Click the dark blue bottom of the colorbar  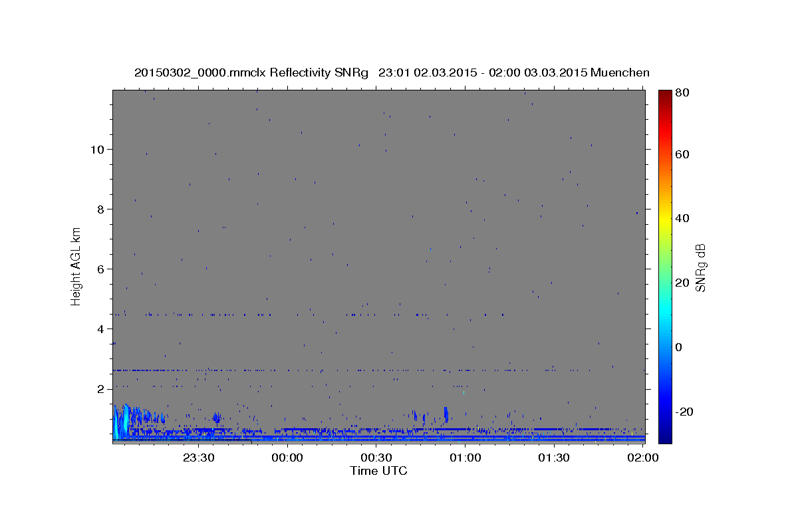665,438
